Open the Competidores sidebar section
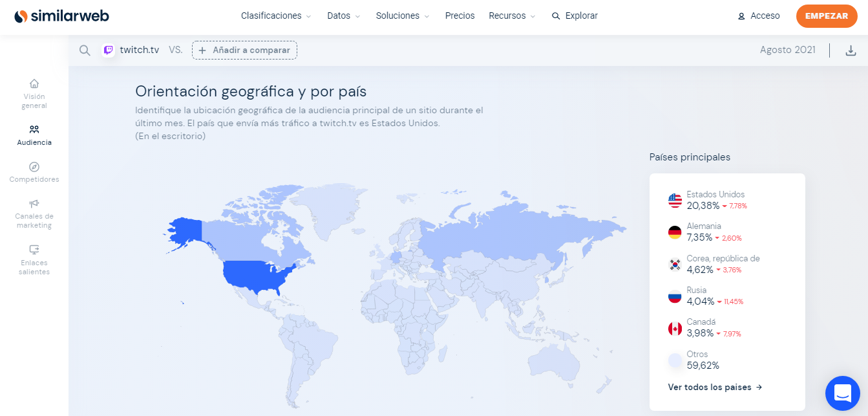 tap(34, 173)
